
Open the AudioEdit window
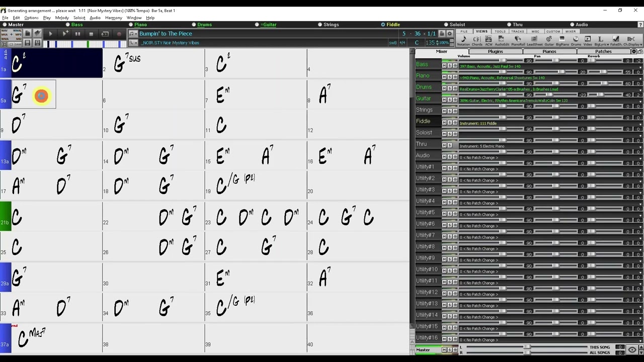click(502, 41)
